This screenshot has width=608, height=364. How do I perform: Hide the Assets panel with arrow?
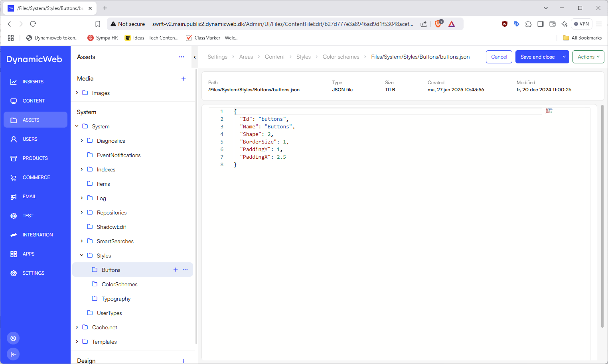[195, 57]
